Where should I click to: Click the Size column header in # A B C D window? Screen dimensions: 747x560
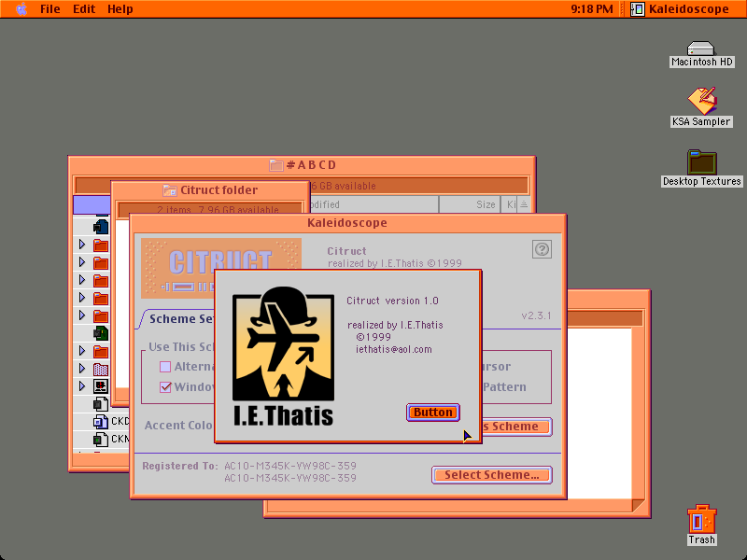(470, 204)
